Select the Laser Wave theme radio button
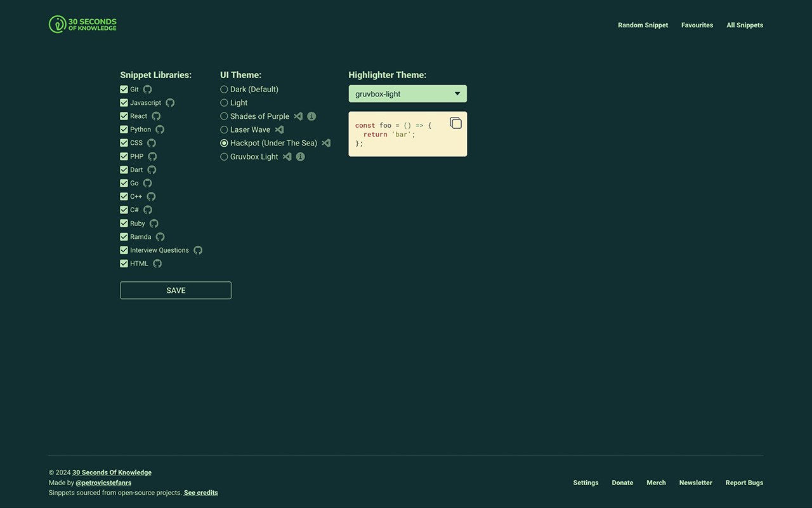The image size is (812, 508). click(224, 130)
